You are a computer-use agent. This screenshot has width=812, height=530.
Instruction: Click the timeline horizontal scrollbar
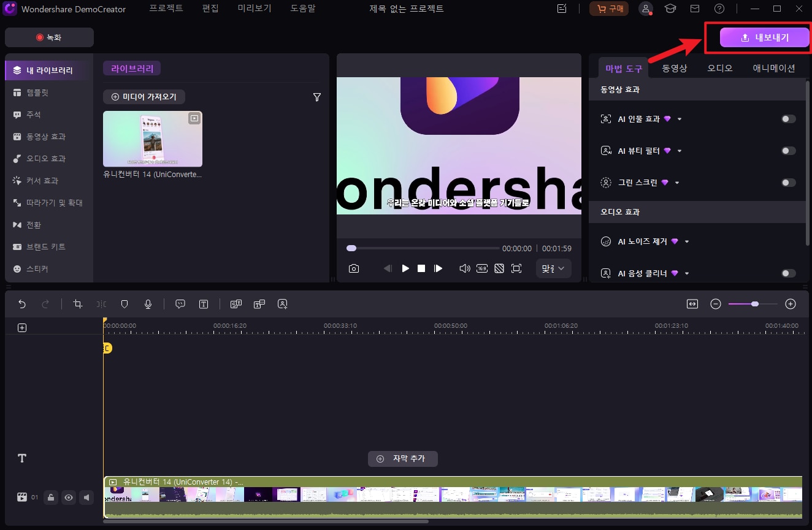tap(266, 521)
